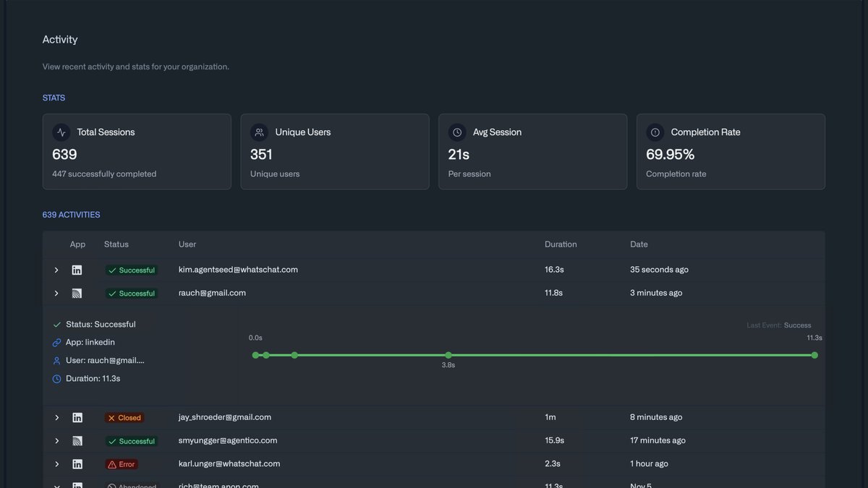Expand the karl.unger@whatschat.com activity row

pyautogui.click(x=56, y=463)
